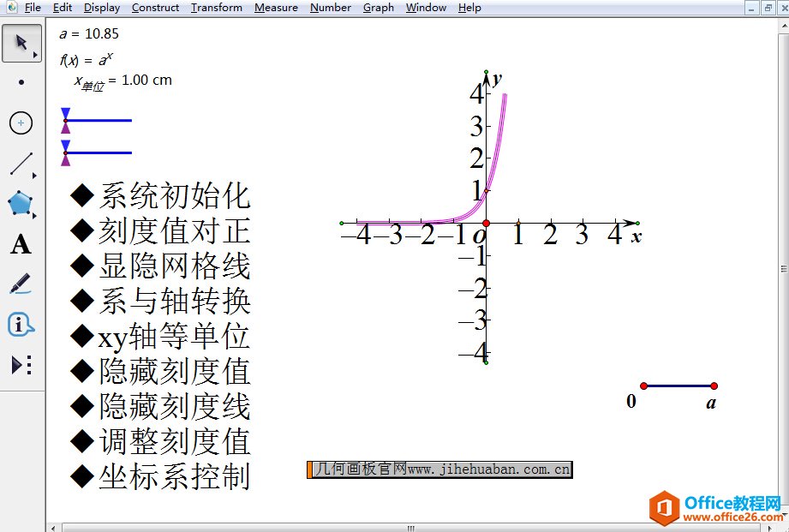Expand Straightedge tool flyout triangle
This screenshot has height=532, width=789.
pos(36,176)
